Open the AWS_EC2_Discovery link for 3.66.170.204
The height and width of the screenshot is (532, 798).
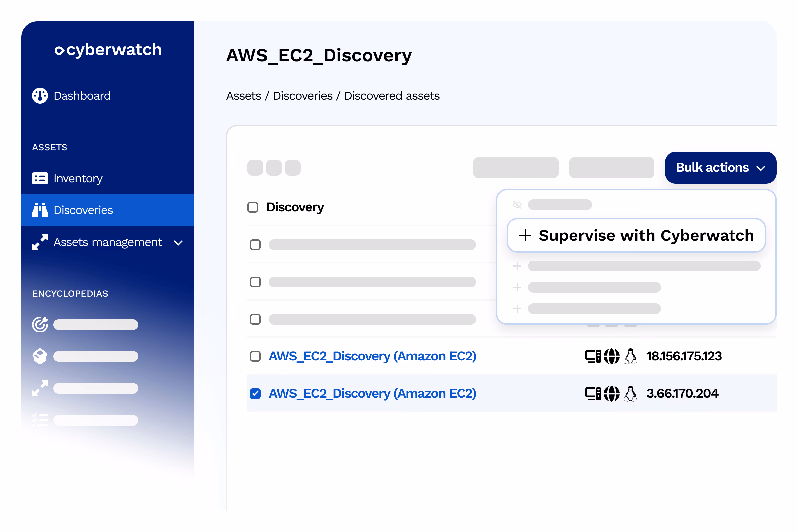click(372, 394)
